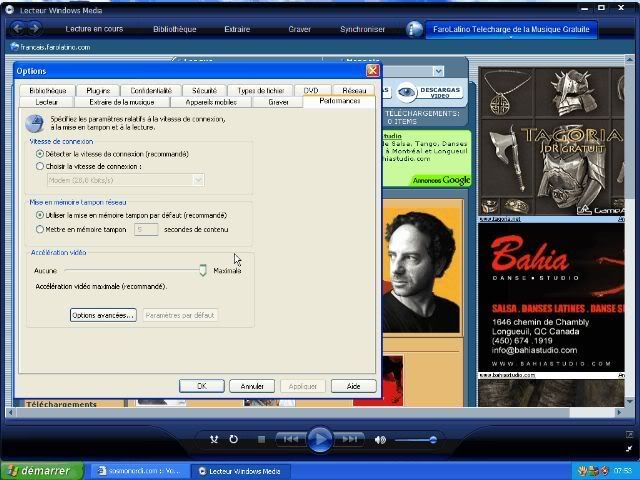Image resolution: width=640 pixels, height=480 pixels.
Task: Click the seconds of content input field
Action: (146, 229)
